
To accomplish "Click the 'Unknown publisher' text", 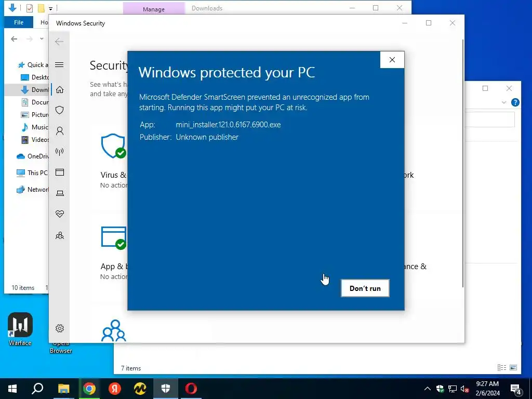I will pyautogui.click(x=207, y=137).
